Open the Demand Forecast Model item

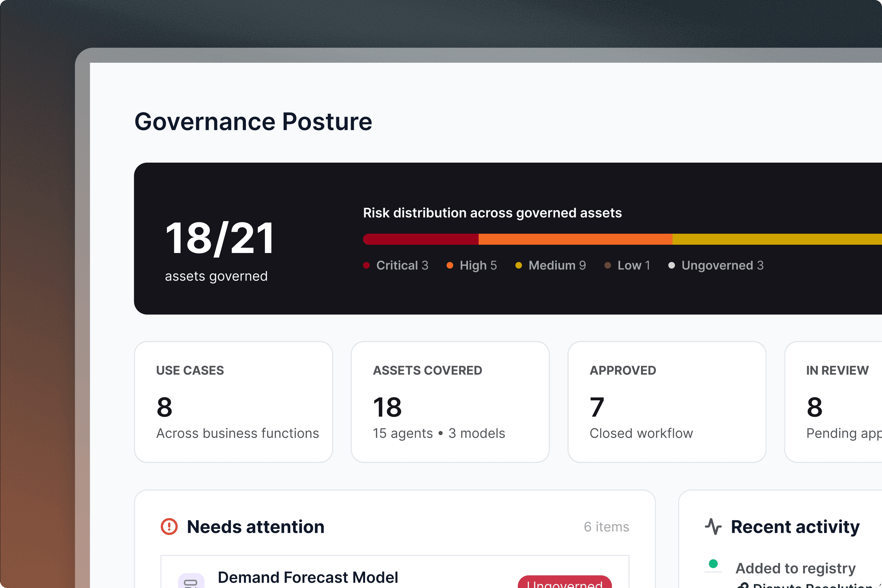[395, 572]
